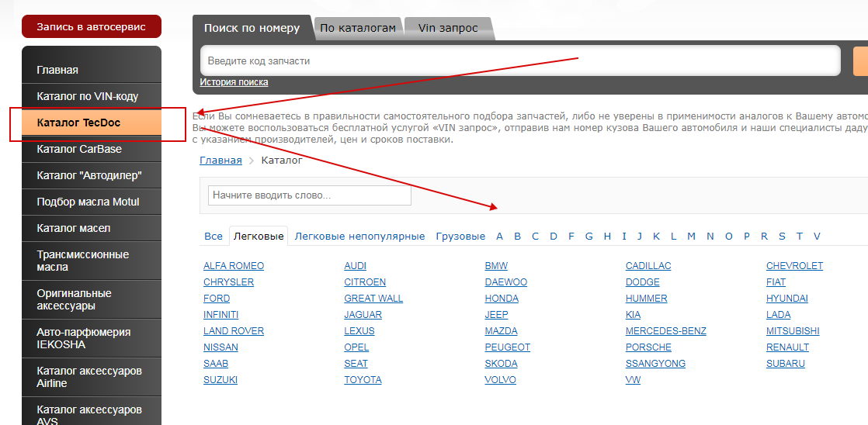Filter brands by letter V
The image size is (868, 425).
click(x=817, y=237)
